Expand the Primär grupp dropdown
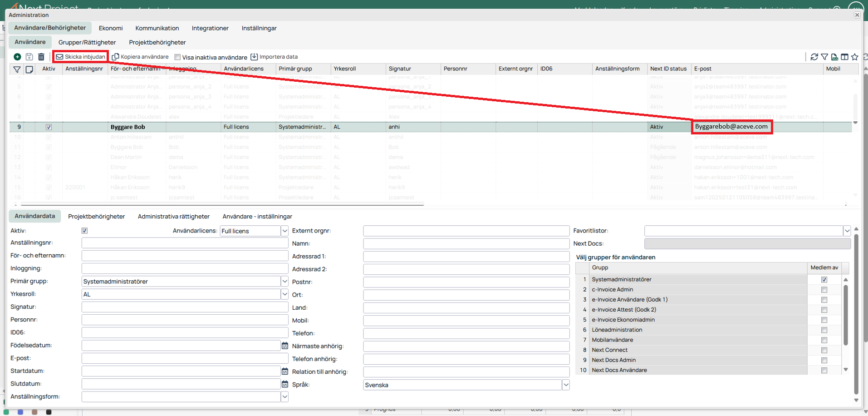The image size is (868, 416). point(284,282)
